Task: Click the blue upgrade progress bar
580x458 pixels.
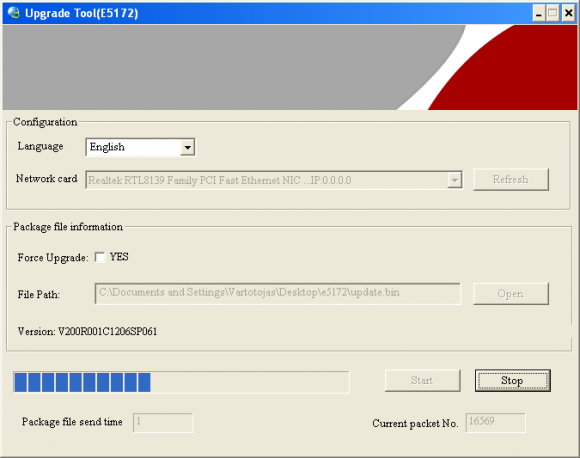Action: (x=181, y=383)
